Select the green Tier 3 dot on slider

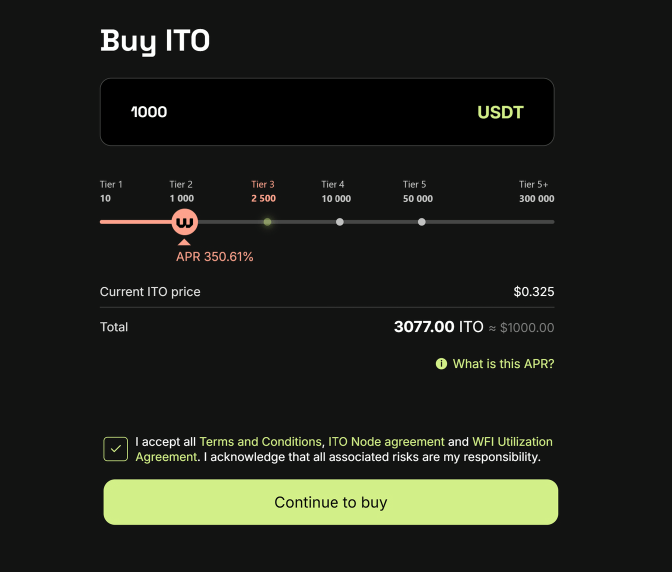pos(267,222)
